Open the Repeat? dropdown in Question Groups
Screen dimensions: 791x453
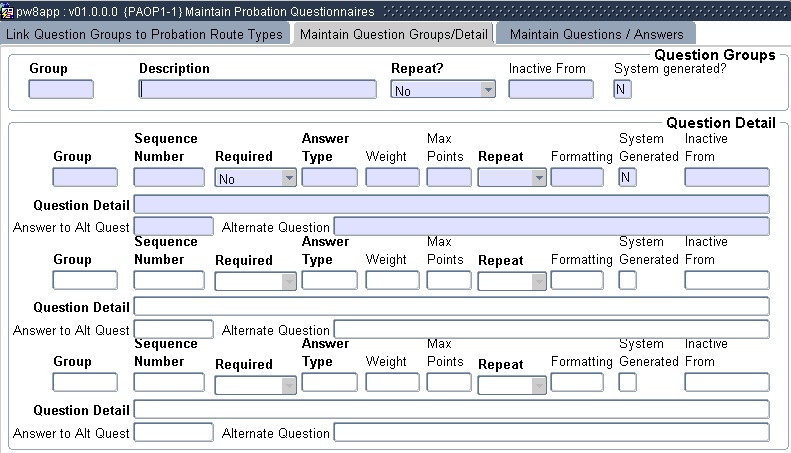click(x=488, y=90)
